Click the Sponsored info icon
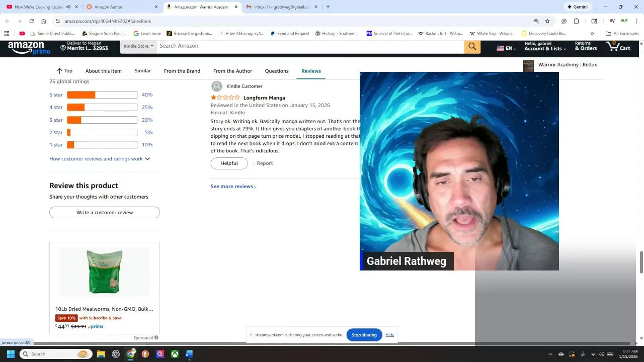This screenshot has height=362, width=644. (156, 338)
